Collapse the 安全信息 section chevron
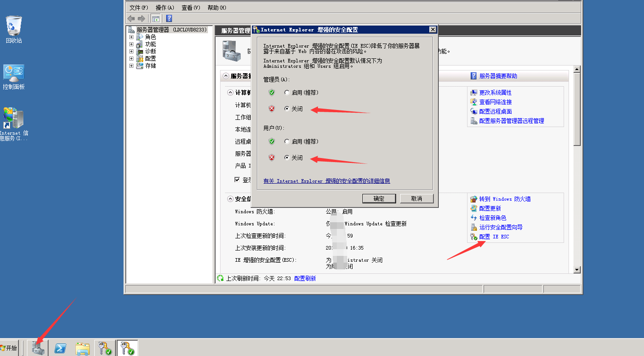The image size is (644, 356). point(230,199)
